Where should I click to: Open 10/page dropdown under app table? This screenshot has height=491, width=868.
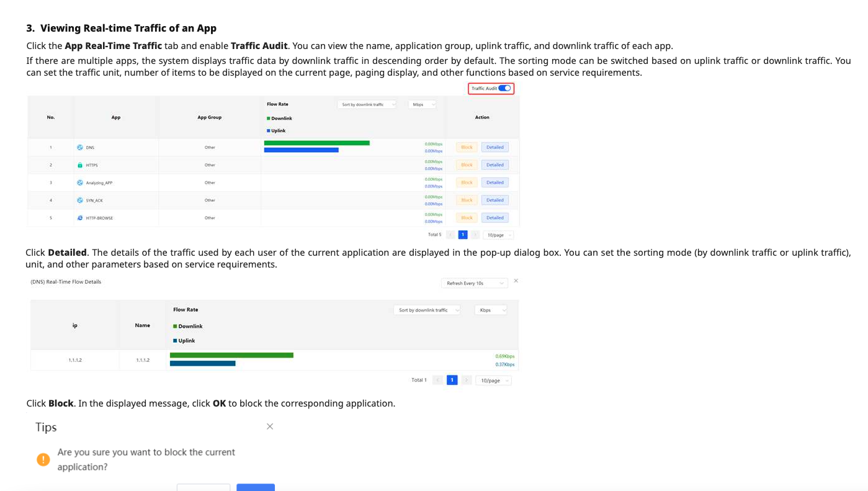point(498,235)
